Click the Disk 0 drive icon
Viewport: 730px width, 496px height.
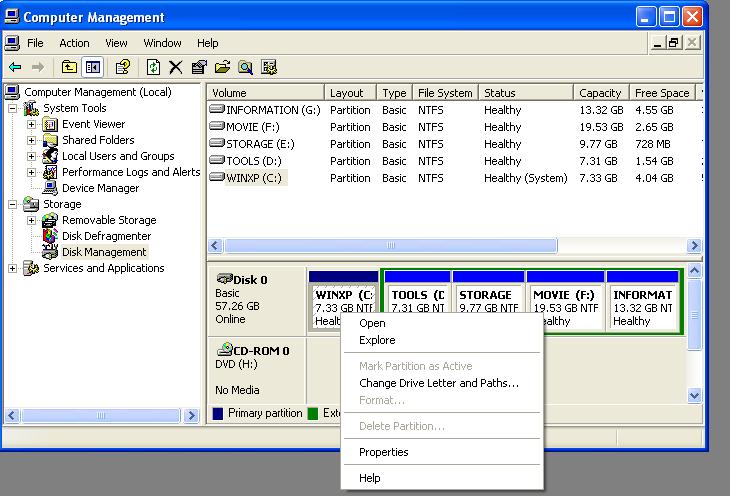point(223,280)
